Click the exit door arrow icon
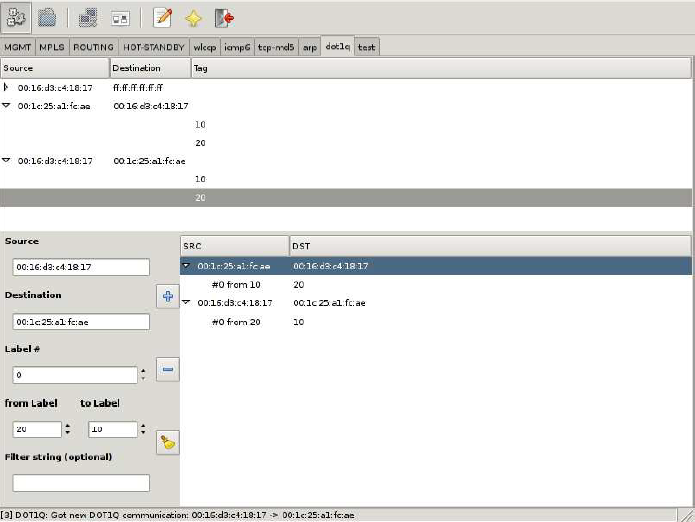Screen dimensions: 695x522 coord(224,18)
